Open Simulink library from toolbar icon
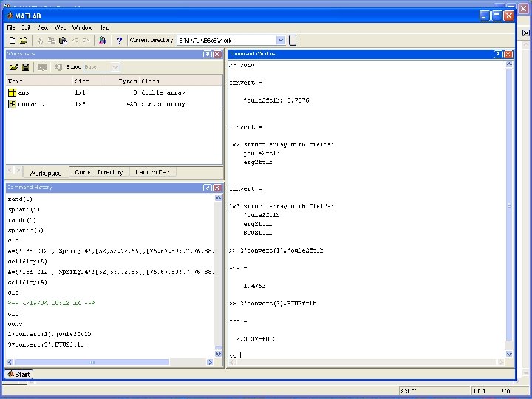 (103, 40)
